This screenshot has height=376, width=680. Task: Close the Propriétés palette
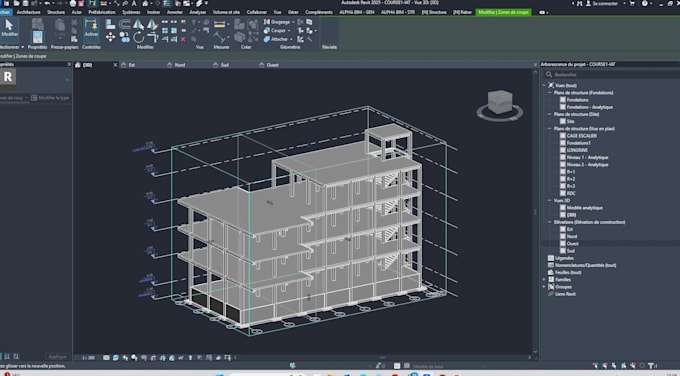click(69, 64)
